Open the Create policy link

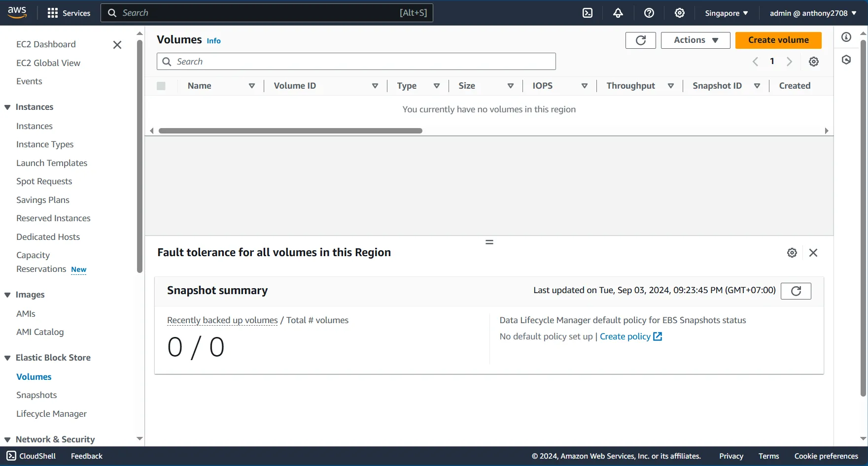pos(625,336)
